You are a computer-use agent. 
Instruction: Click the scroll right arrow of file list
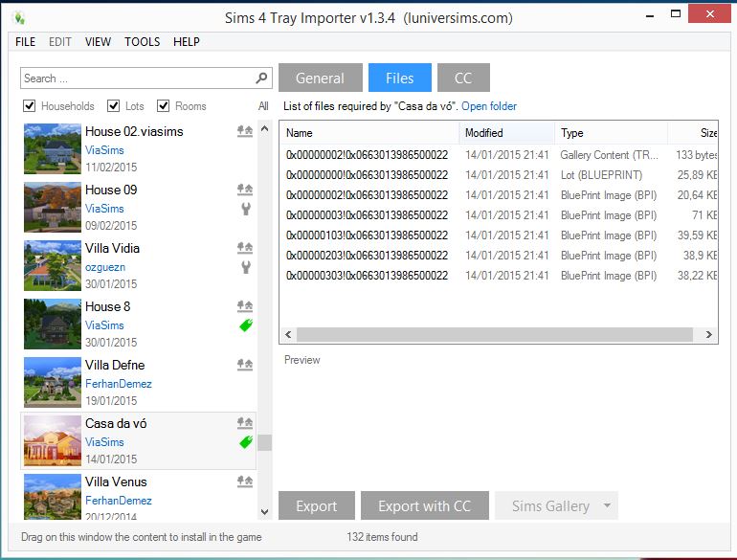click(708, 334)
